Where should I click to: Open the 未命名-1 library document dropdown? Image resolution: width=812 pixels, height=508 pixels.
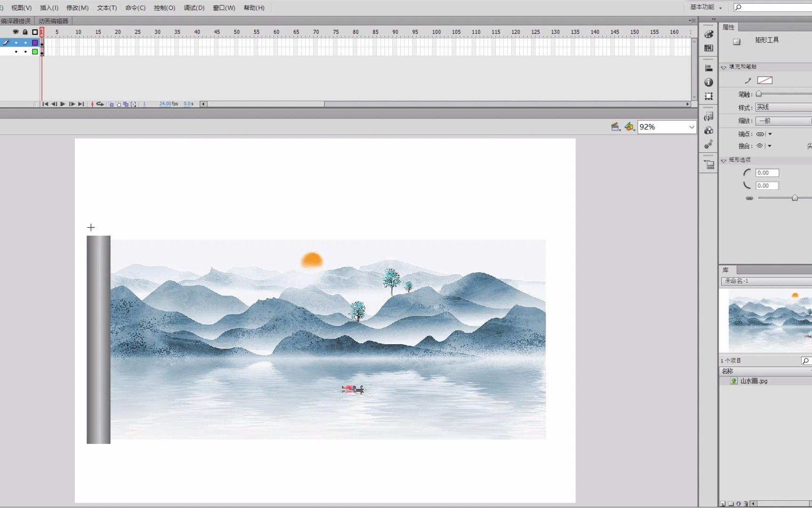tap(766, 281)
